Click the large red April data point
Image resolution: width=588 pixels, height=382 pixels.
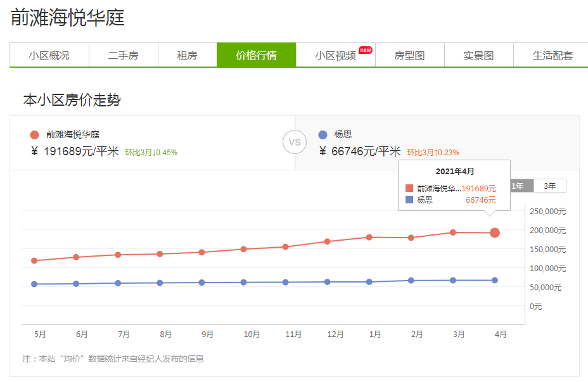coord(495,232)
